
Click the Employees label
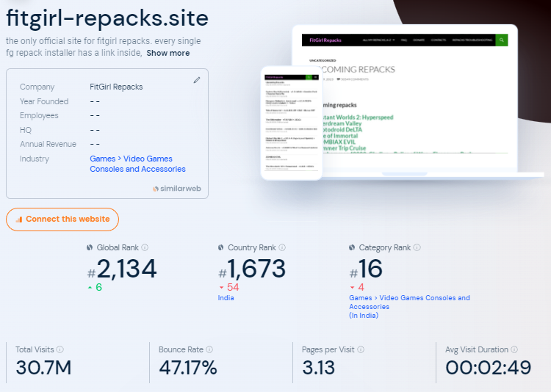[39, 115]
